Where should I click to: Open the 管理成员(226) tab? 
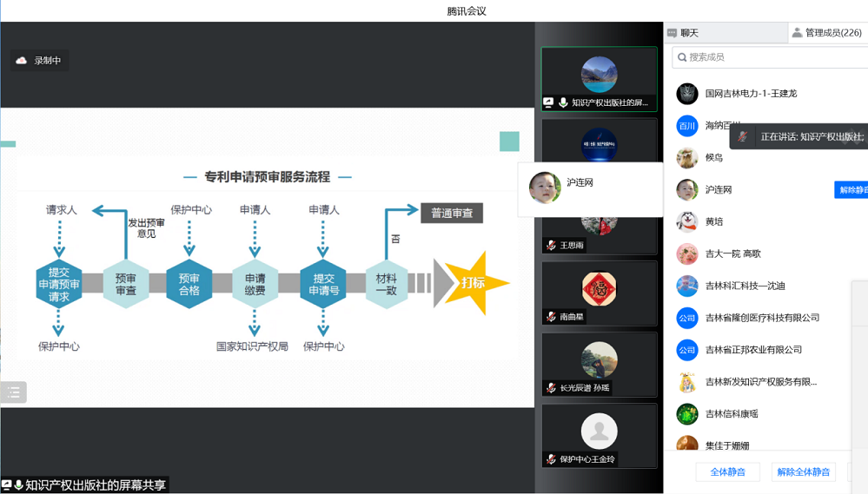click(832, 33)
